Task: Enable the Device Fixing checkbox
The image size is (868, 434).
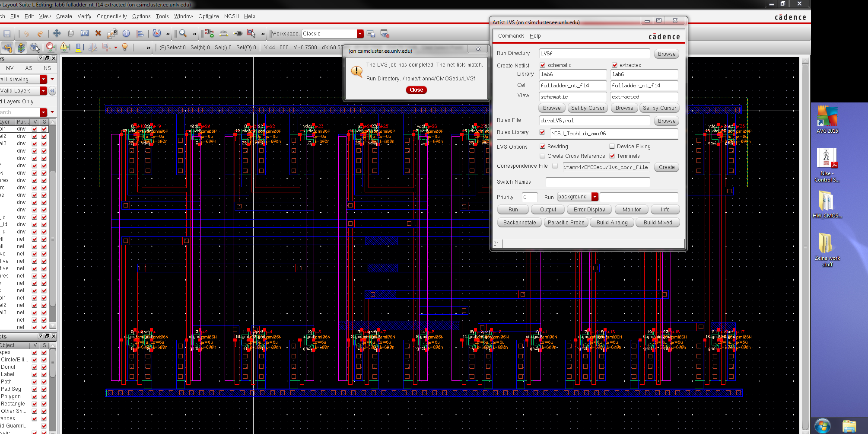Action: point(612,147)
